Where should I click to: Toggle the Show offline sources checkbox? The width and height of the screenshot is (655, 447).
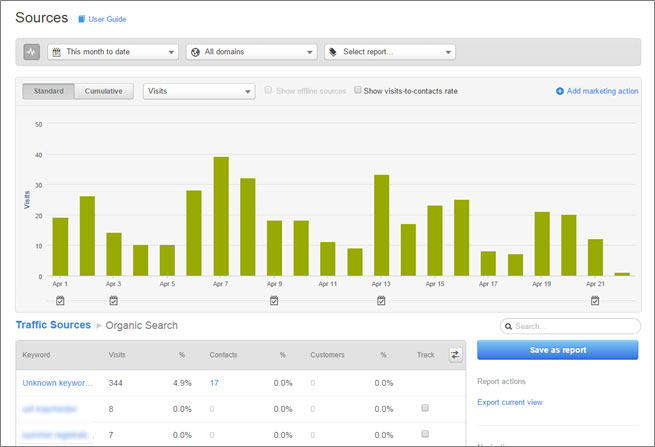[268, 90]
